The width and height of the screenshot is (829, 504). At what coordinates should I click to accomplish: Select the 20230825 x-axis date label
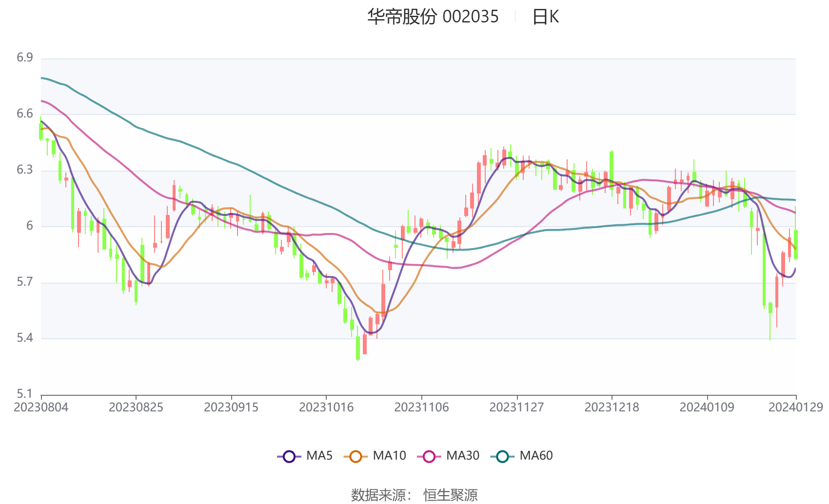point(136,407)
